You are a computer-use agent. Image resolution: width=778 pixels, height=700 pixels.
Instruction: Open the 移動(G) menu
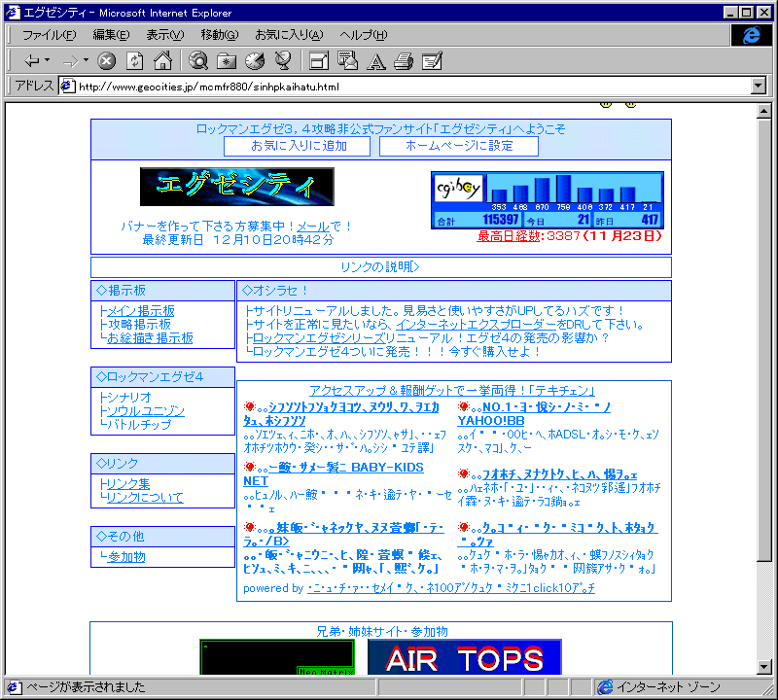pos(220,35)
